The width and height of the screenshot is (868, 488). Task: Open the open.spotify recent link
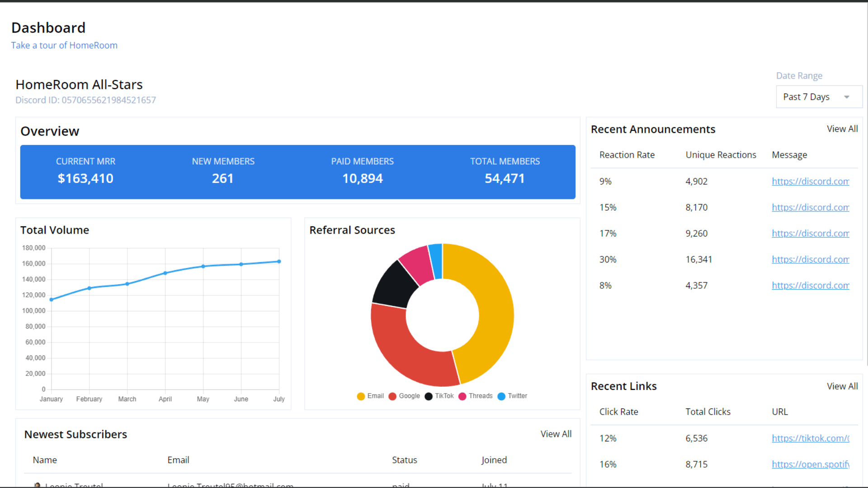tap(810, 465)
